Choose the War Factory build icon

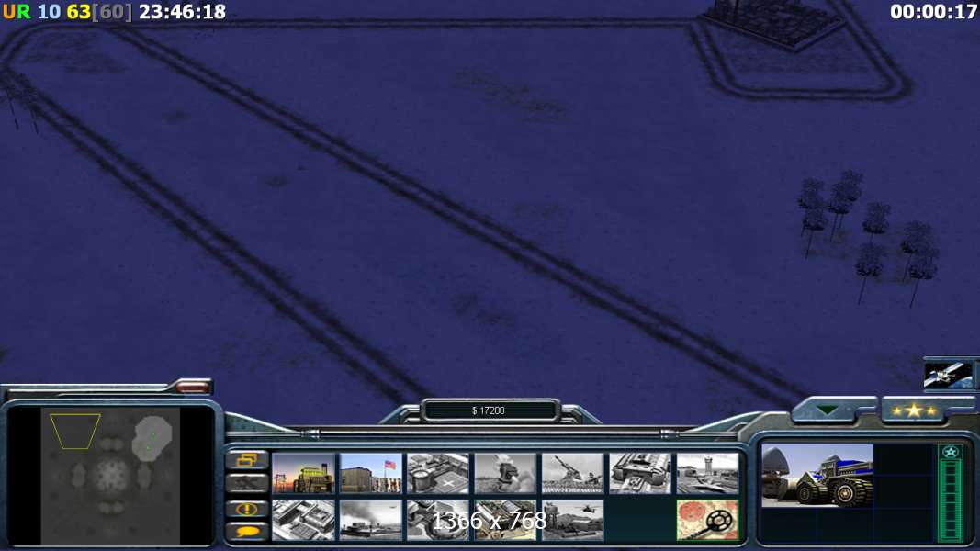point(640,473)
